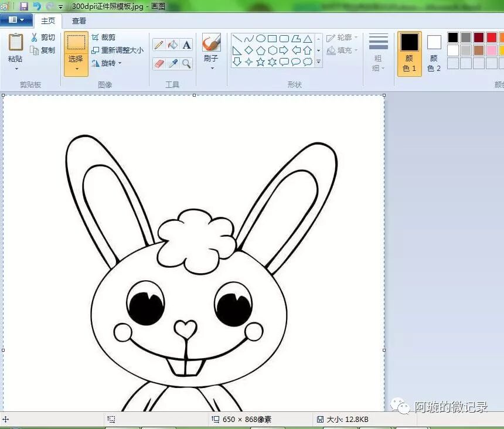
Task: Choose the Color picker eyedropper tool
Action: pos(173,63)
